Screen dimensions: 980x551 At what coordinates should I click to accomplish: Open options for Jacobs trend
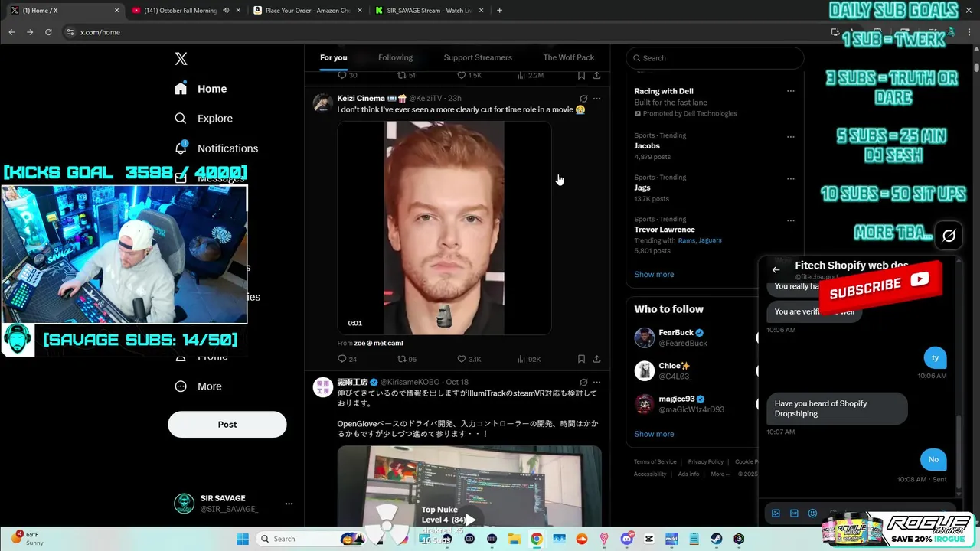[x=790, y=137]
